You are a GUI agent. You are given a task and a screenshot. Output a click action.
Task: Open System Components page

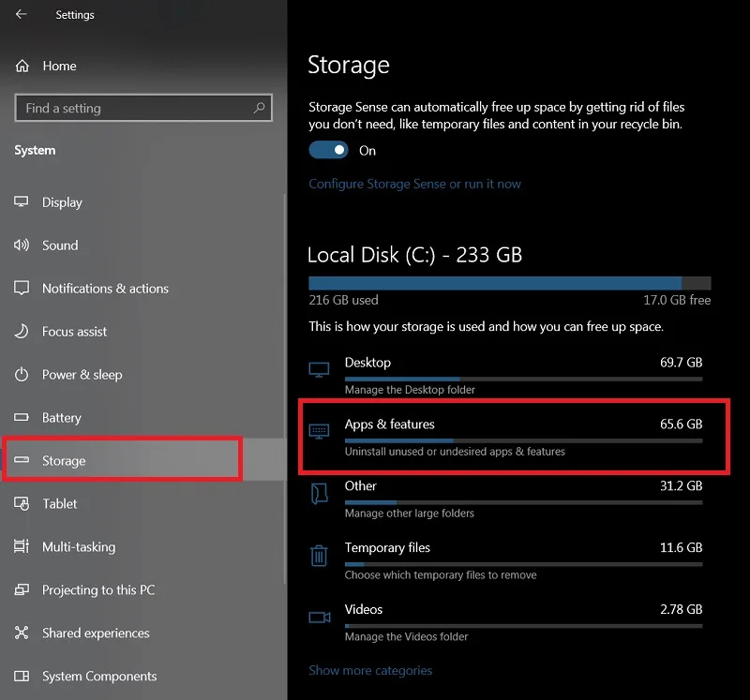(142, 676)
